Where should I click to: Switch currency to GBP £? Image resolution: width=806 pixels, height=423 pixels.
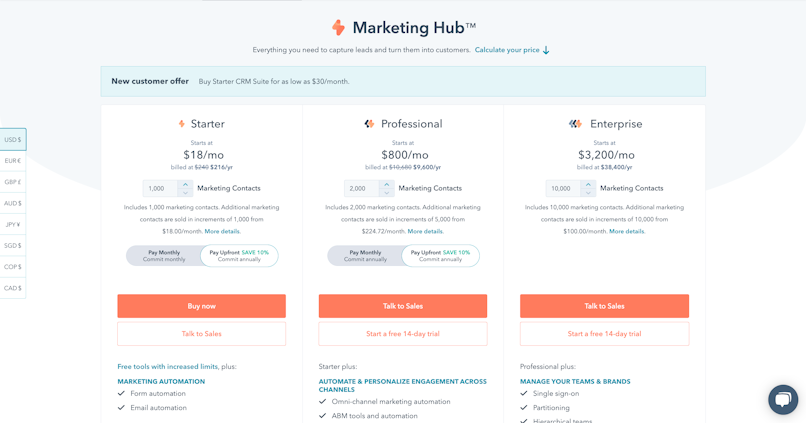click(x=13, y=182)
